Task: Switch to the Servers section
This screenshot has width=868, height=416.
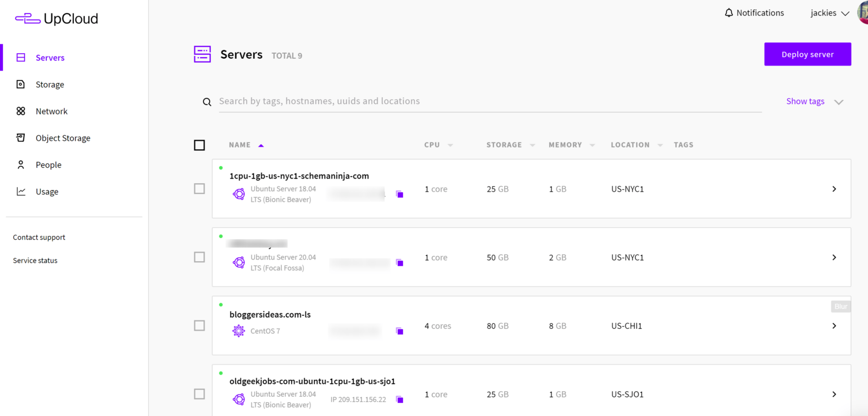Action: coord(50,57)
